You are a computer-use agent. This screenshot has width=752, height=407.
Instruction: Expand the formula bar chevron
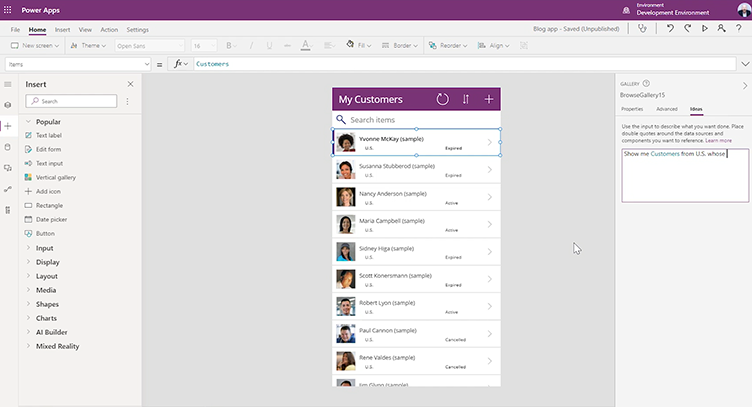click(x=745, y=64)
